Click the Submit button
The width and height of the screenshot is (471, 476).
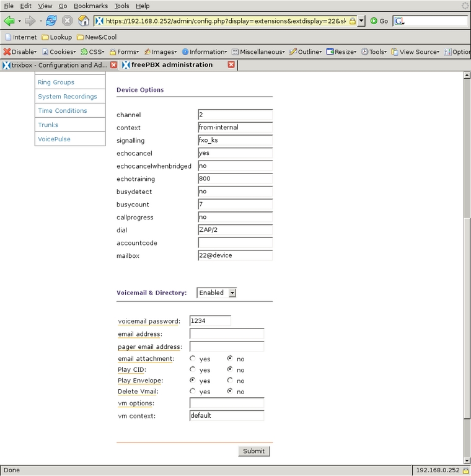tap(253, 451)
